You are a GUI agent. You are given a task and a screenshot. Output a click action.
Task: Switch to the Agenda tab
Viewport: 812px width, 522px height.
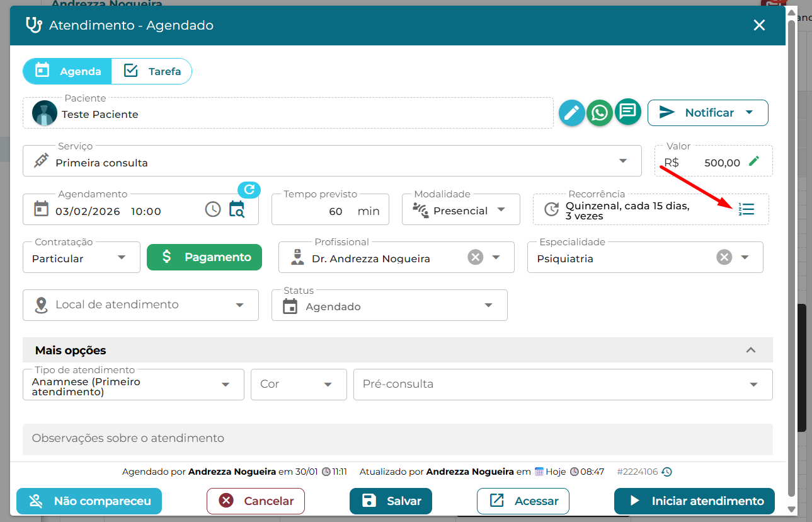(67, 71)
